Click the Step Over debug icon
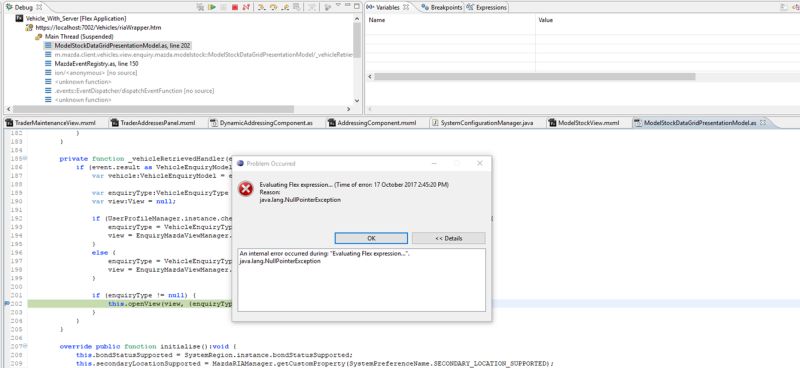800x368 pixels. [x=273, y=7]
